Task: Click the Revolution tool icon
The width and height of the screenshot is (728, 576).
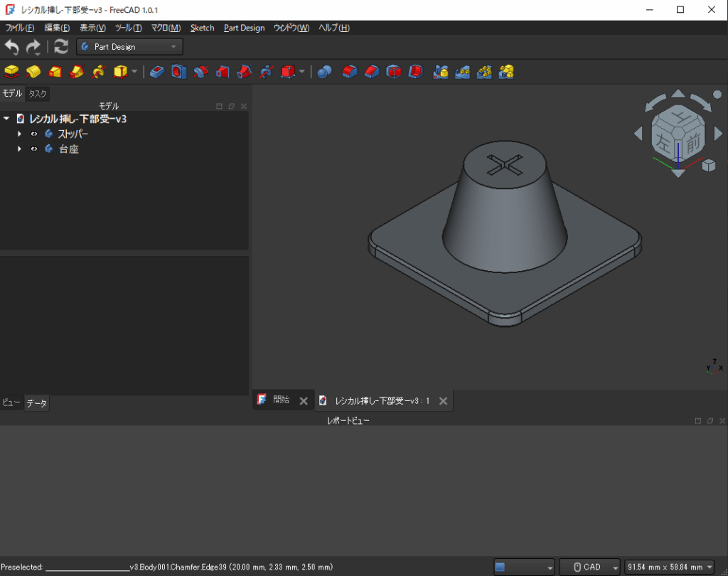Action: 33,71
